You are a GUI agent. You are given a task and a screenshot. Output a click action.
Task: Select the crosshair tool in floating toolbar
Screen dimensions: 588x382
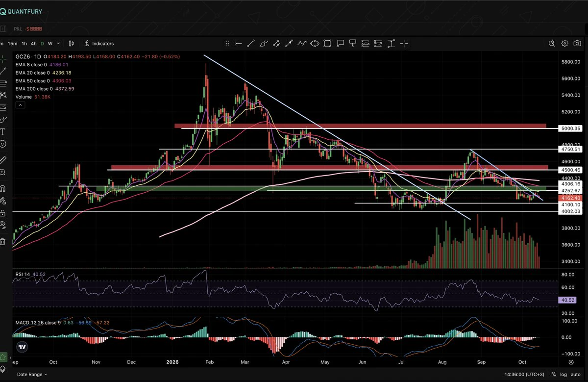pyautogui.click(x=404, y=44)
